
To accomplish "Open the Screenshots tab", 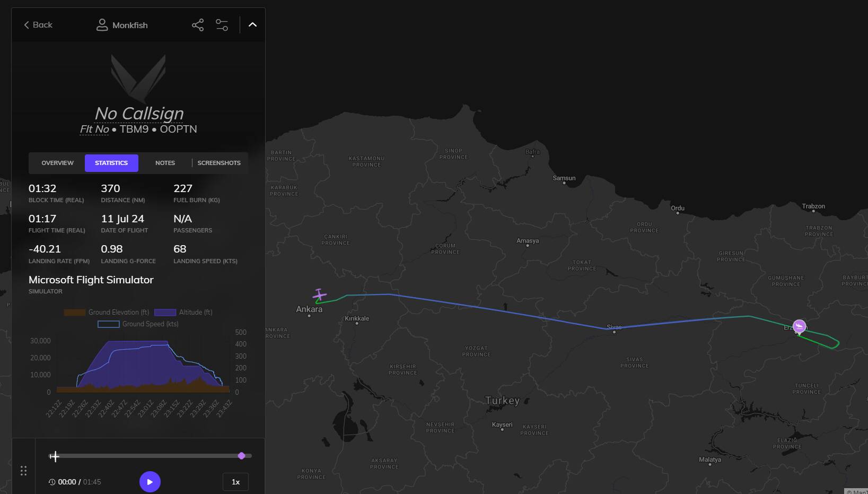I will coord(219,163).
